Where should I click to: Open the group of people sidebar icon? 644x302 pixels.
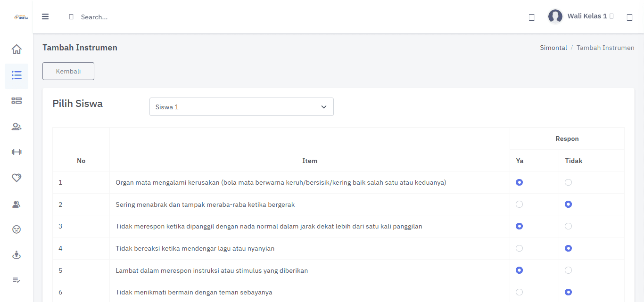(17, 126)
